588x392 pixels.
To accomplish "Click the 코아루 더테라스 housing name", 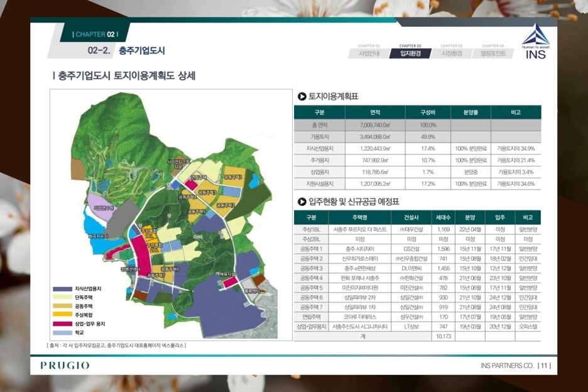I will pyautogui.click(x=360, y=317).
